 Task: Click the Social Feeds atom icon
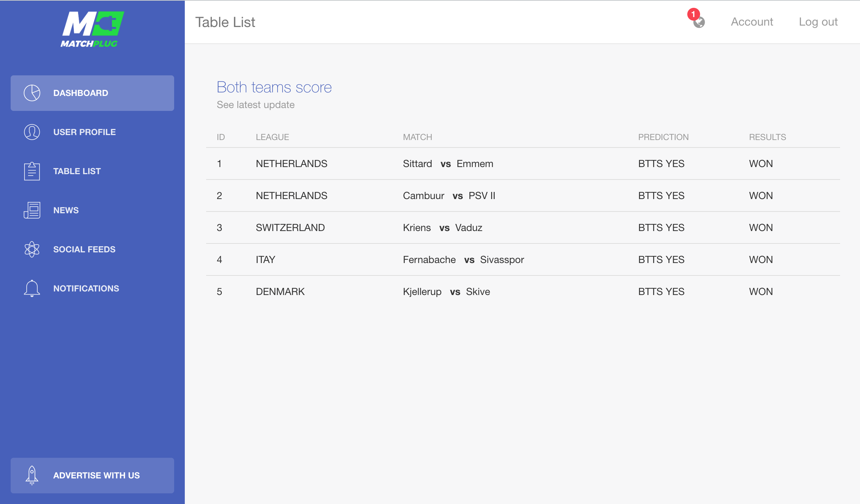(32, 249)
